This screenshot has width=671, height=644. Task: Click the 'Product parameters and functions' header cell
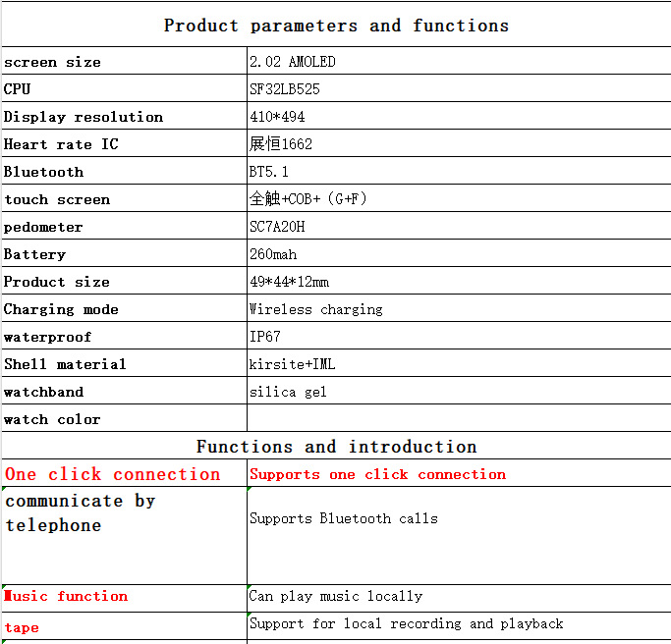coord(336,26)
